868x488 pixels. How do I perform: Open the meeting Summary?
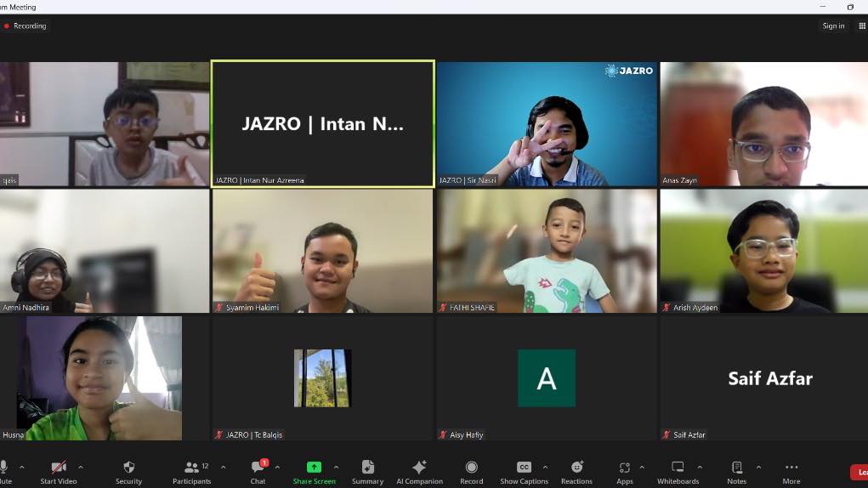click(367, 472)
